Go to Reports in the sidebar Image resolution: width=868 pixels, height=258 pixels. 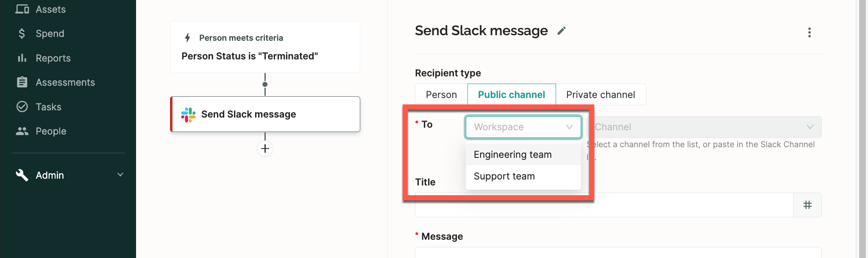coord(53,58)
